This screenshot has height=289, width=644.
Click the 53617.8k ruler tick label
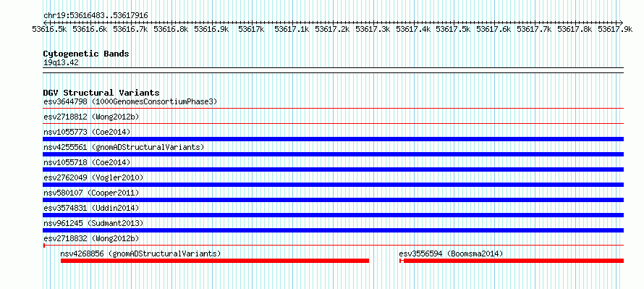(x=575, y=29)
